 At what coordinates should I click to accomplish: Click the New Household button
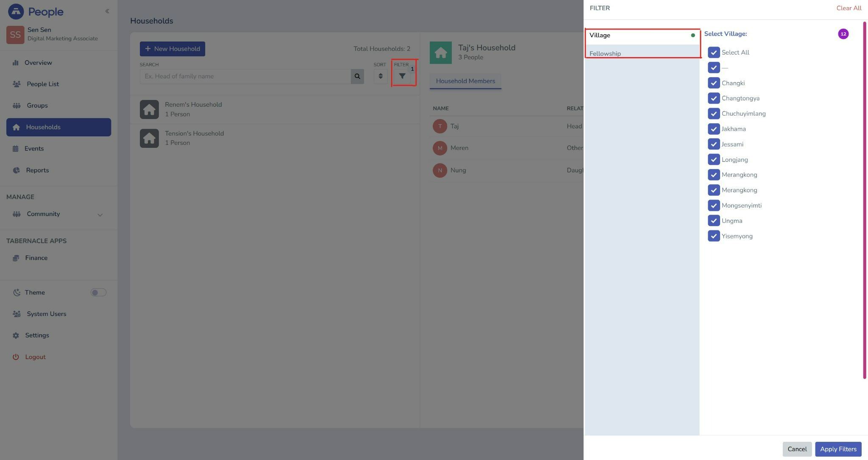pyautogui.click(x=172, y=49)
